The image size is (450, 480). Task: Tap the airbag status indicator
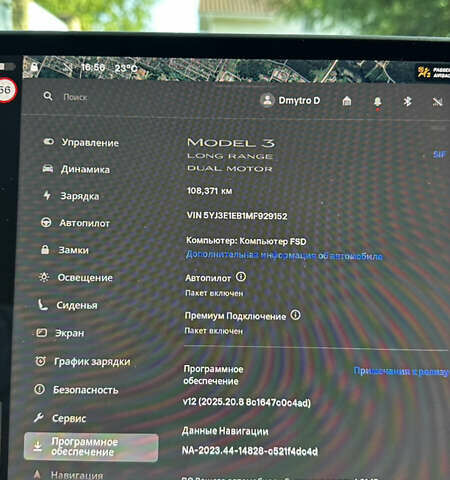pos(433,72)
